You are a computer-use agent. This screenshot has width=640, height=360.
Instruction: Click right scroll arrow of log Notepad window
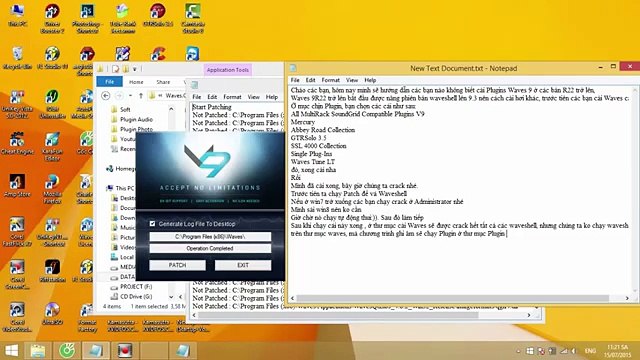(529, 315)
